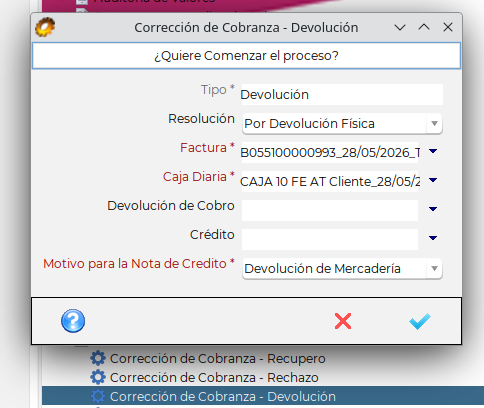Click gear icon beside Corrección de Cobranza - Devolución row

click(x=98, y=396)
